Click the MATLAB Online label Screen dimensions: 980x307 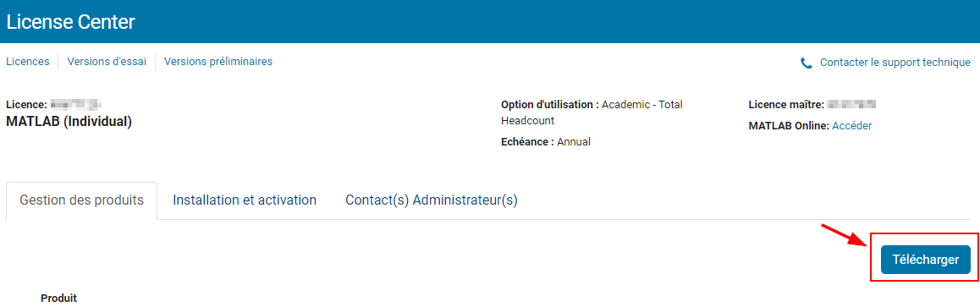[x=789, y=125]
